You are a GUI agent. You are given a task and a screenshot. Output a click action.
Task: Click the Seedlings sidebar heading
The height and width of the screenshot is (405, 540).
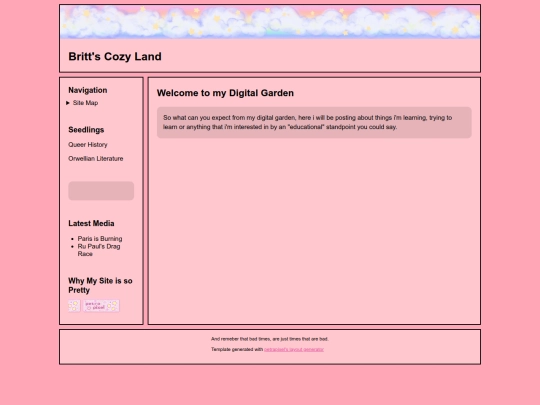click(x=86, y=130)
